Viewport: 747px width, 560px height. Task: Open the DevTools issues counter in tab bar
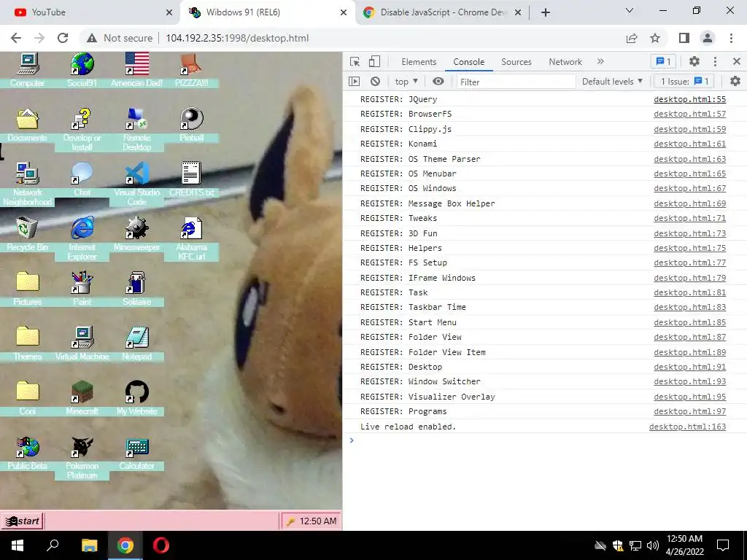pyautogui.click(x=663, y=61)
